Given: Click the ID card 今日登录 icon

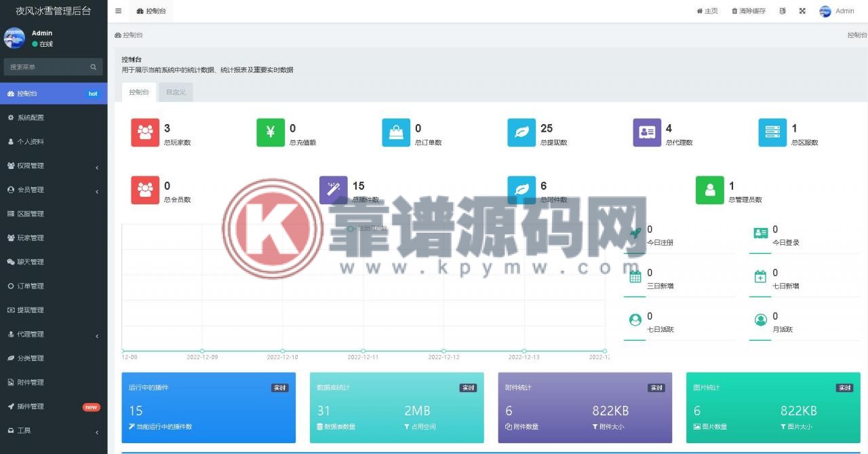Looking at the screenshot, I should pos(761,233).
